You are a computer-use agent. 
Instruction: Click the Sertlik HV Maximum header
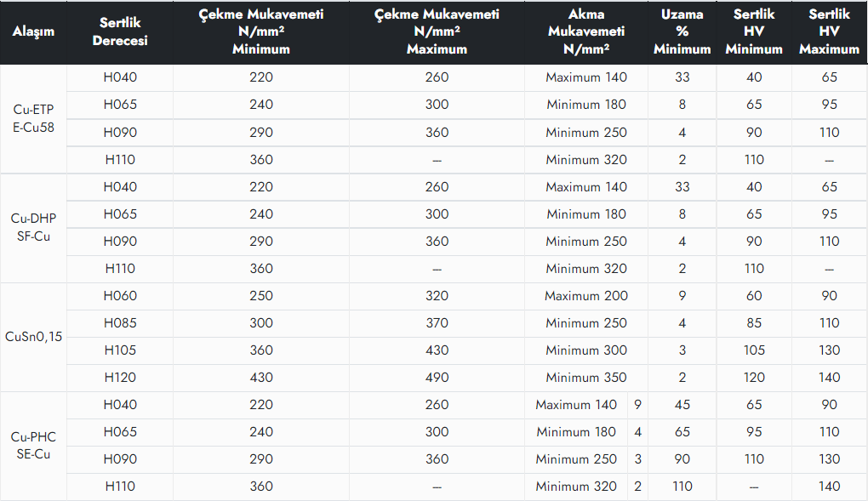(x=829, y=32)
